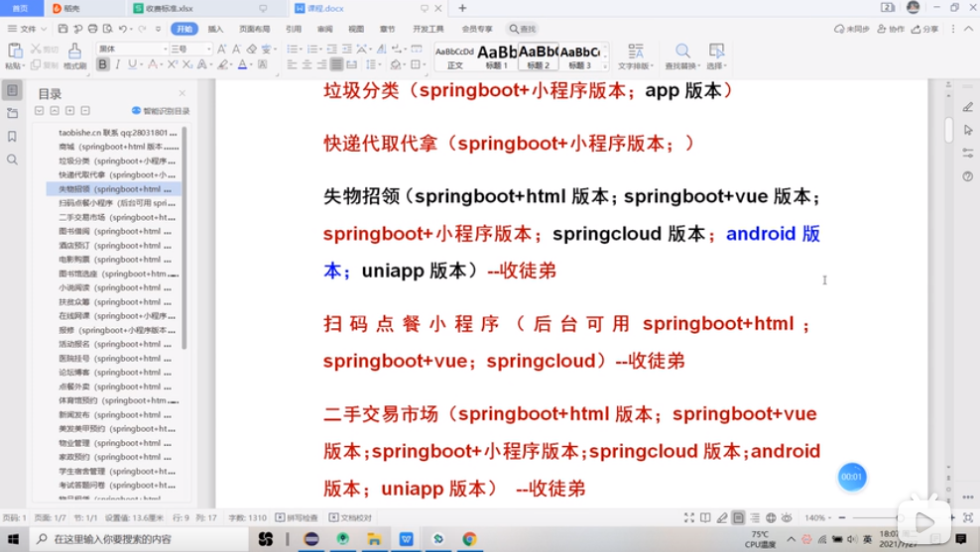The image size is (980, 552).
Task: Open the Page Layout (页面布局) tab
Action: (x=254, y=29)
